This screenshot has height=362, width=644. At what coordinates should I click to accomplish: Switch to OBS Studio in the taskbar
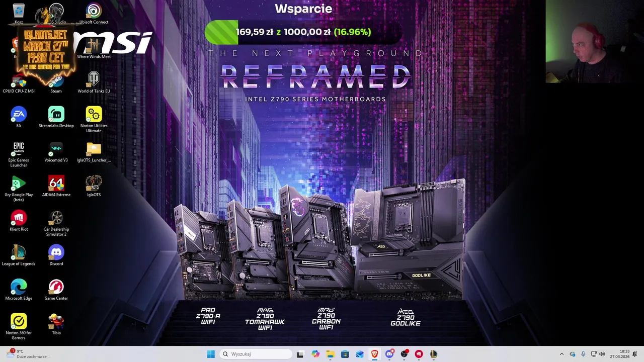(x=404, y=354)
